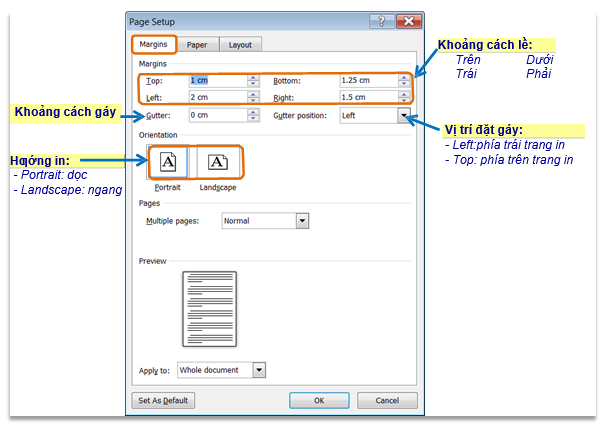Image resolution: width=605 pixels, height=427 pixels.
Task: Click the OK button
Action: click(x=319, y=400)
